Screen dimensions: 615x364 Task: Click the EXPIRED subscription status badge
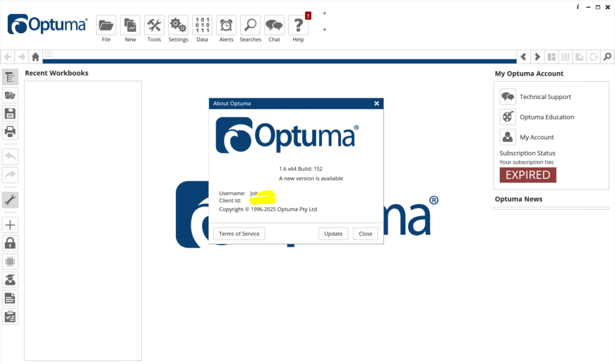click(x=528, y=175)
